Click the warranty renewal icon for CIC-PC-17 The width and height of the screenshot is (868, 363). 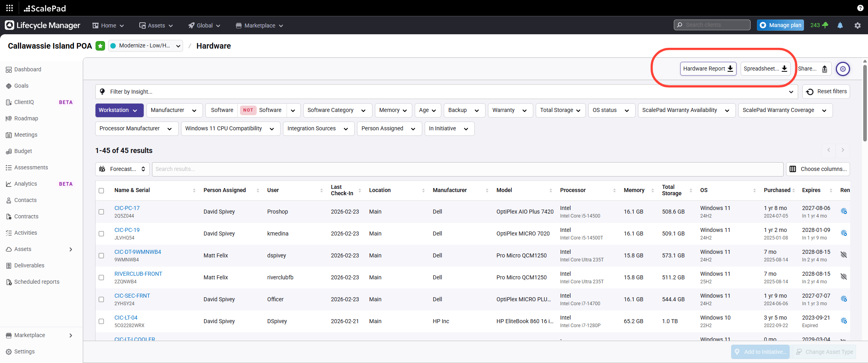[x=843, y=211]
